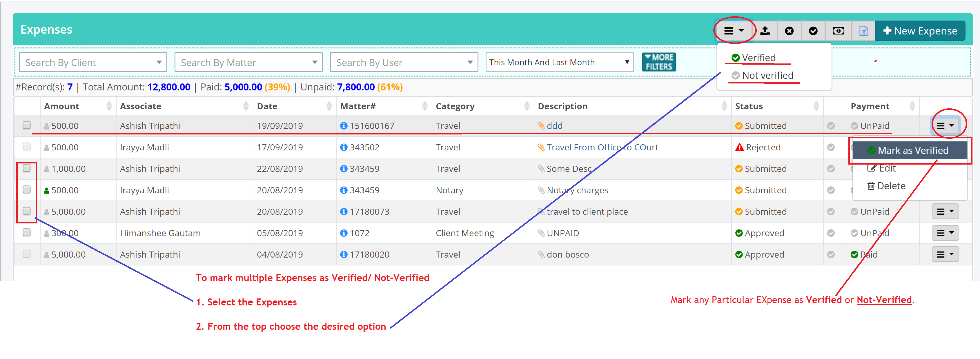Screen dimensions: 980x359
Task: Click info icon beside matter 151600167
Action: coord(344,126)
